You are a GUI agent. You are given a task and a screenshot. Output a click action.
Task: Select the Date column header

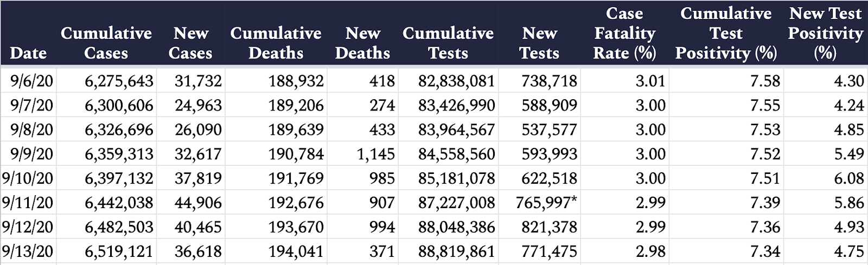[x=28, y=53]
